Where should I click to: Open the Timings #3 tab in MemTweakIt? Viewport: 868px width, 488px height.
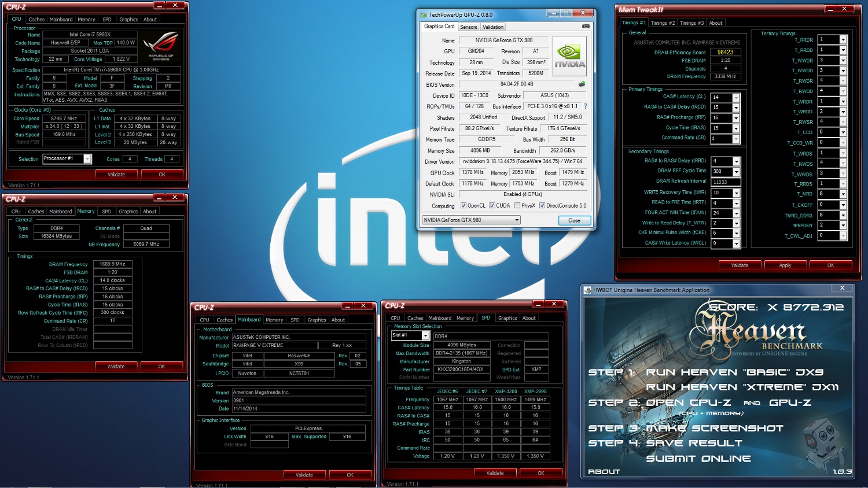point(692,23)
